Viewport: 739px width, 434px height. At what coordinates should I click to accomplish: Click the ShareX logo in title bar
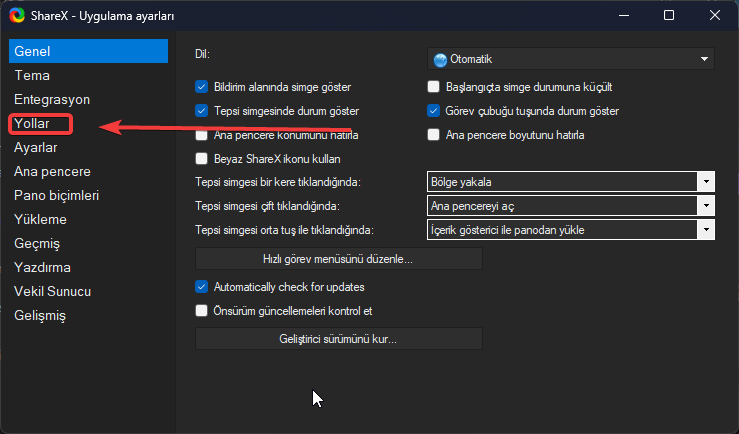pyautogui.click(x=17, y=16)
